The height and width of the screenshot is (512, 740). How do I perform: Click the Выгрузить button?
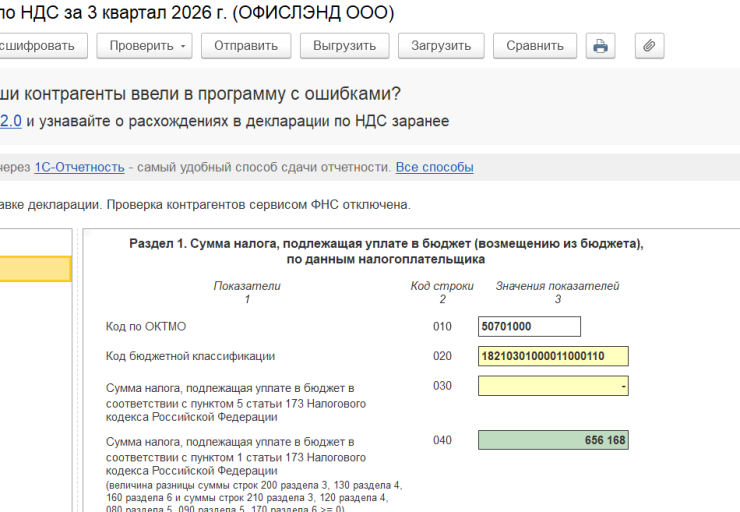(345, 46)
